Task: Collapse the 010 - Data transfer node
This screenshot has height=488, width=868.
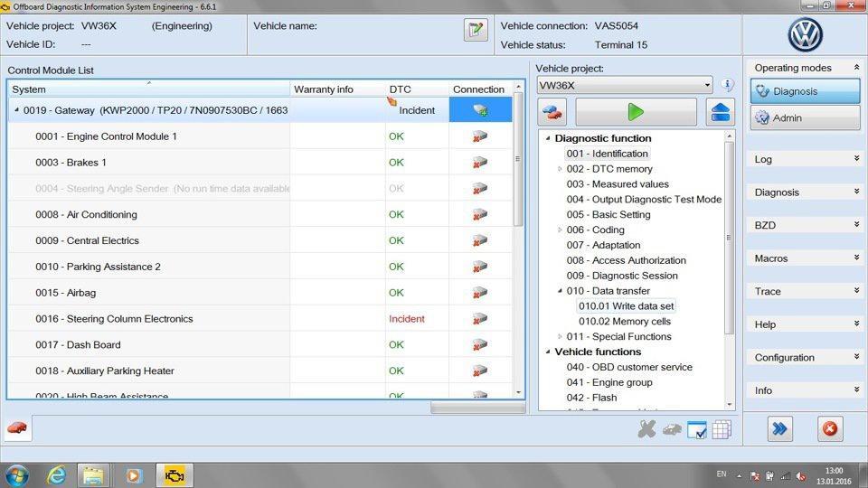Action: tap(560, 290)
